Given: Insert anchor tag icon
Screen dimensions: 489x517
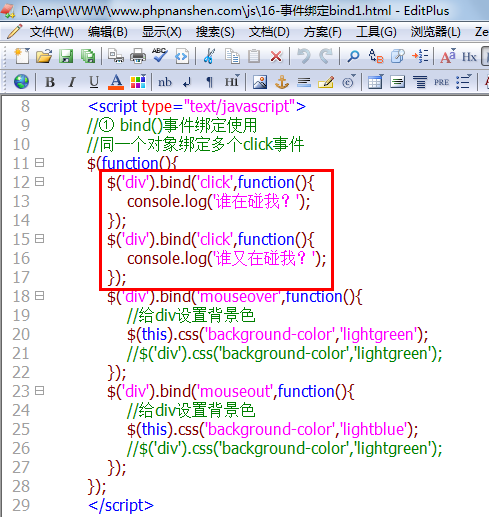Looking at the screenshot, I should (282, 82).
